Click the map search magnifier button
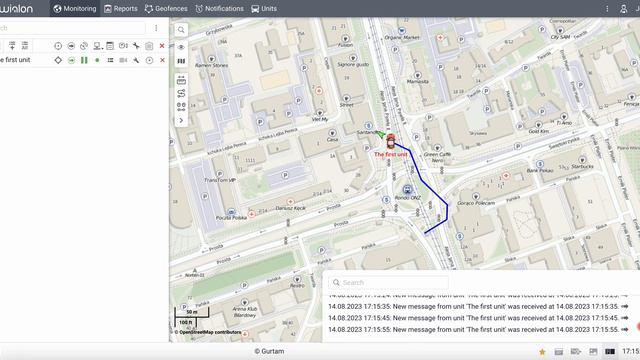Screen dimensions: 640x360 coord(181,30)
